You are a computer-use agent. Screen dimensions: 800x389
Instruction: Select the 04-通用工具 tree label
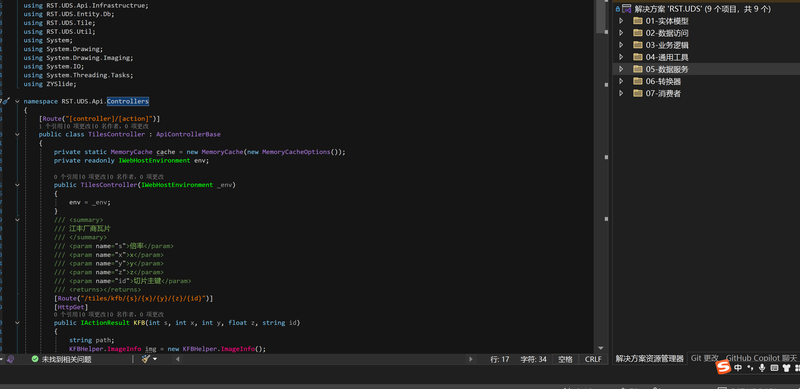(667, 57)
